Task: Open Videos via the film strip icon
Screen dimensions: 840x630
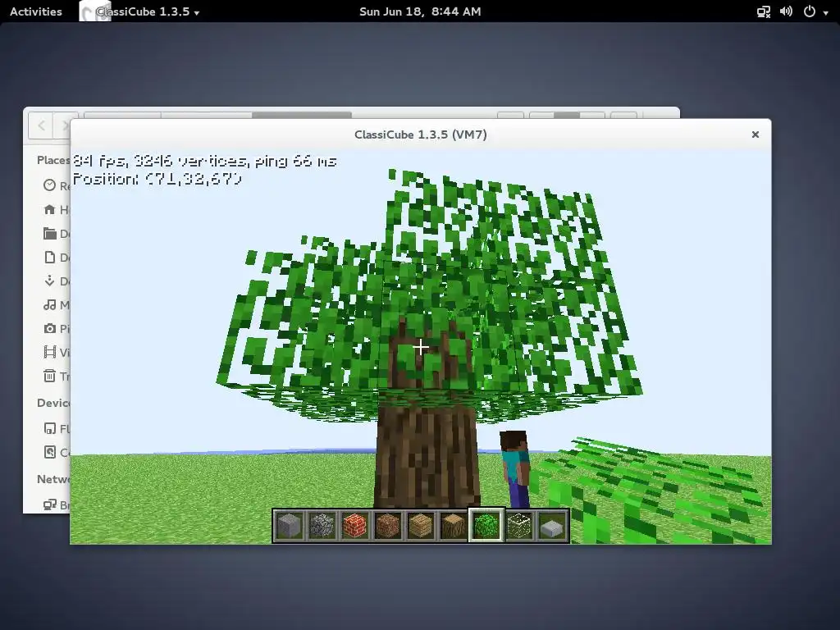Action: [50, 352]
